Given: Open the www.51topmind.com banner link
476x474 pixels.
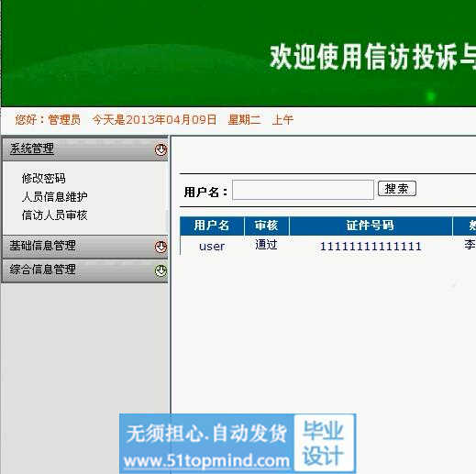Looking at the screenshot, I should tap(206, 461).
